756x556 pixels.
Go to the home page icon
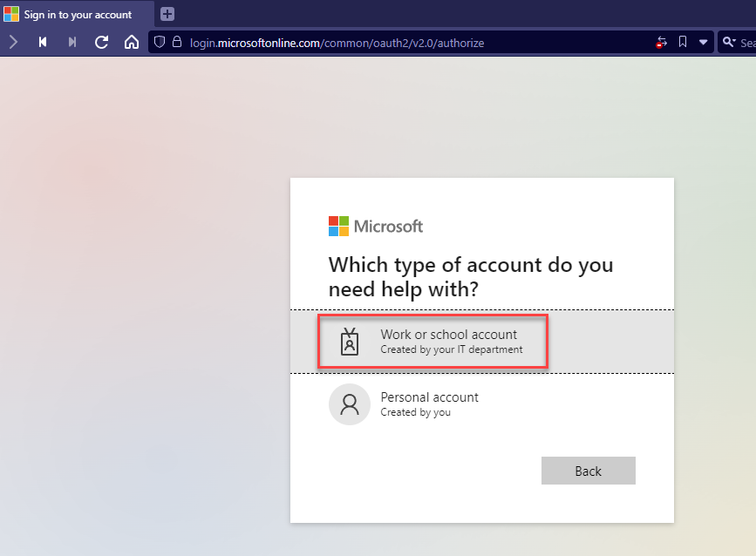tap(131, 43)
